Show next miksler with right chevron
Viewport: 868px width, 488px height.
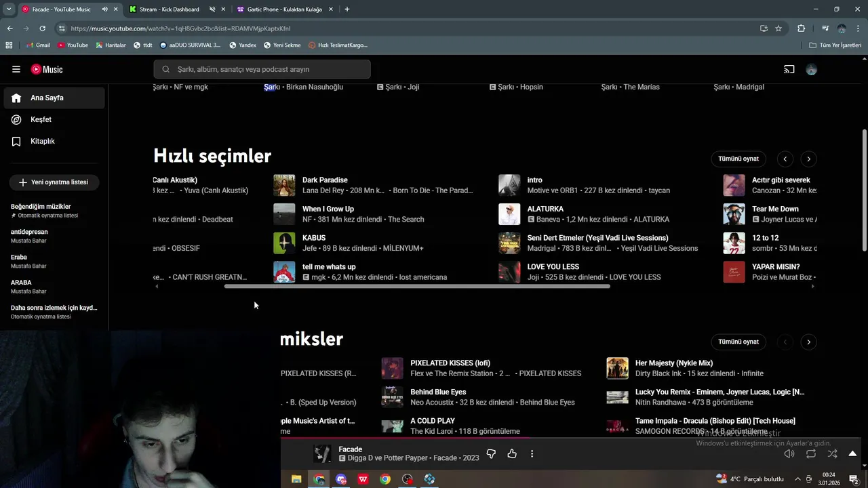point(808,342)
